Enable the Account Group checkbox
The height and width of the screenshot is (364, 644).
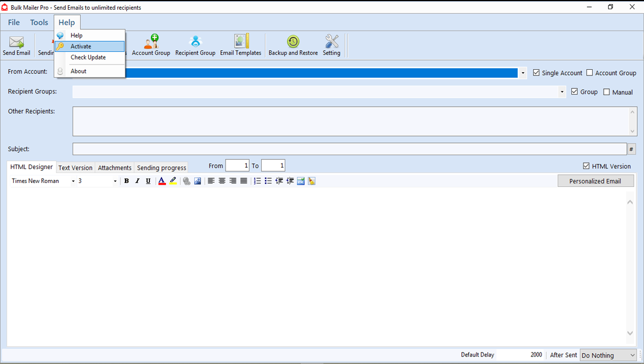click(x=589, y=73)
